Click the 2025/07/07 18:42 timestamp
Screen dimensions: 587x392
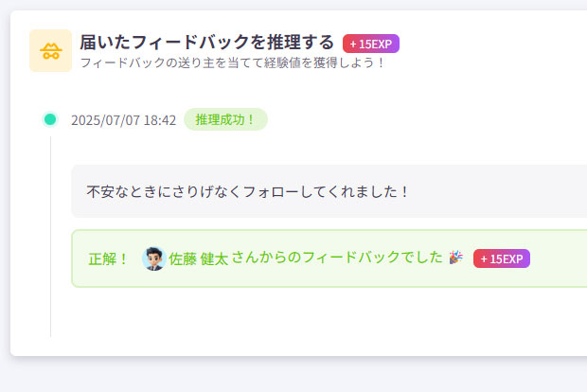[x=123, y=120]
